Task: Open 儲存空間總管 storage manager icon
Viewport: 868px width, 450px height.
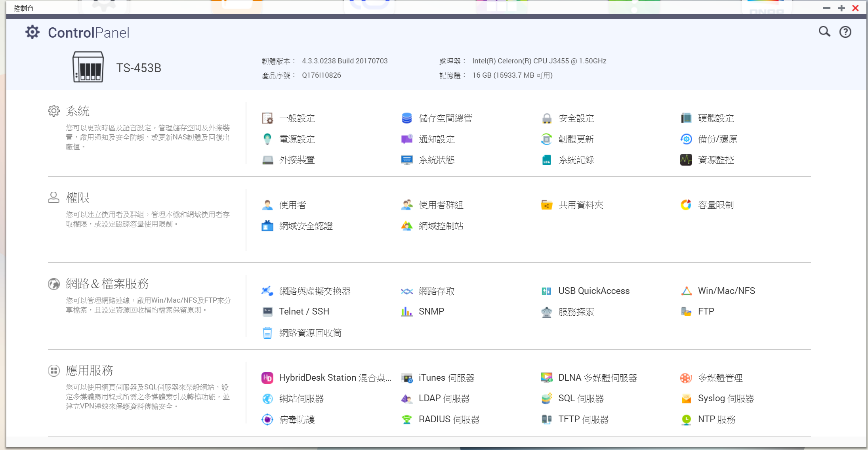Action: tap(406, 118)
